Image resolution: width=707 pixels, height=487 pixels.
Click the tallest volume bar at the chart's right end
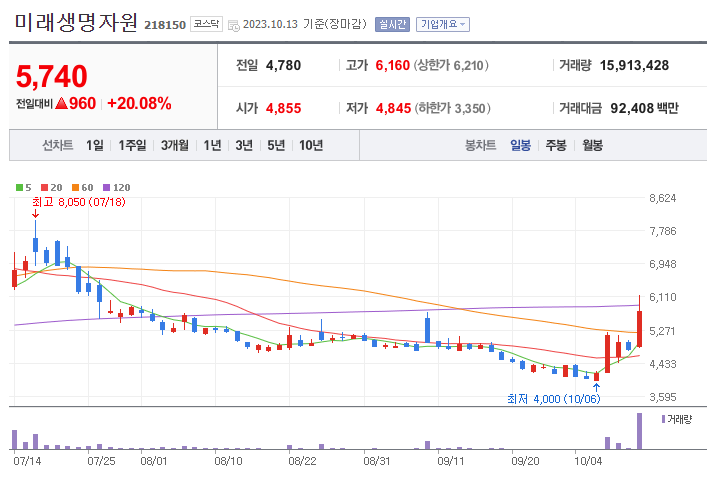[639, 431]
